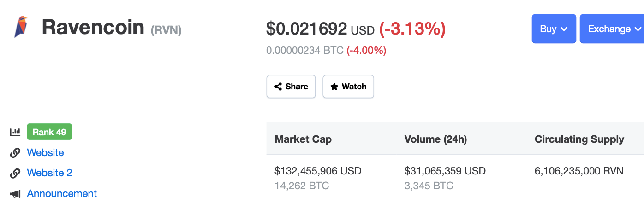
Task: Click the green Rank 49 badge
Action: (49, 132)
